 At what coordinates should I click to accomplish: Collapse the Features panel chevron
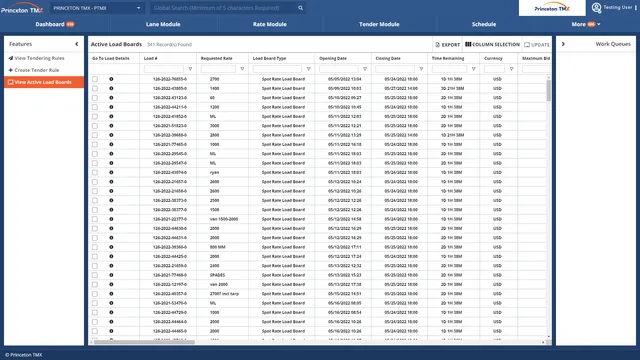(x=77, y=44)
